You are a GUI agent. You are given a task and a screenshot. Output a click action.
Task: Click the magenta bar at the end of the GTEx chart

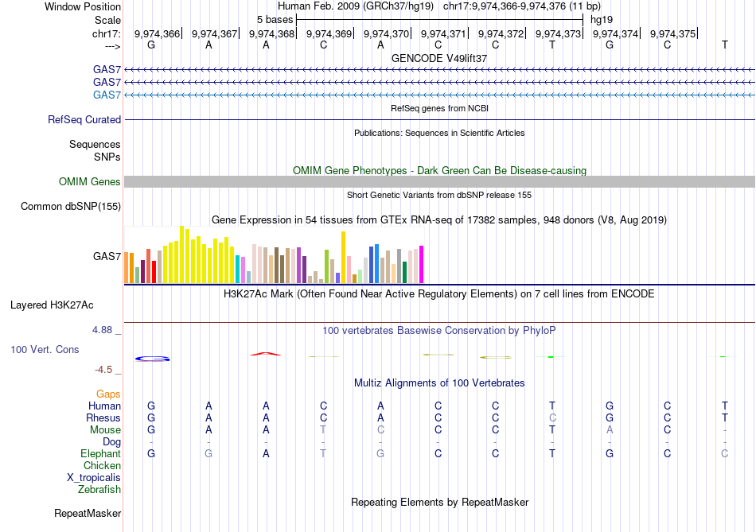[x=422, y=265]
